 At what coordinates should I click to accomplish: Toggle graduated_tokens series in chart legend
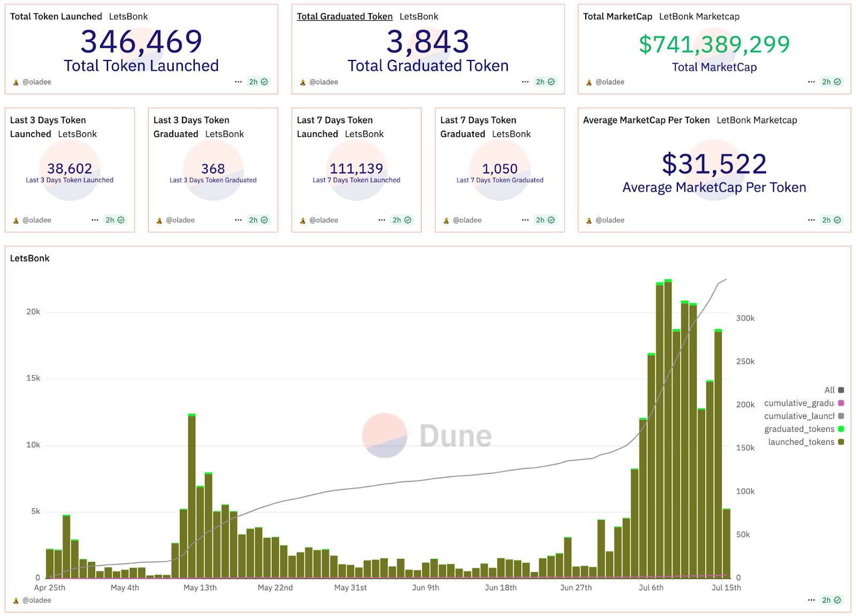tap(799, 429)
